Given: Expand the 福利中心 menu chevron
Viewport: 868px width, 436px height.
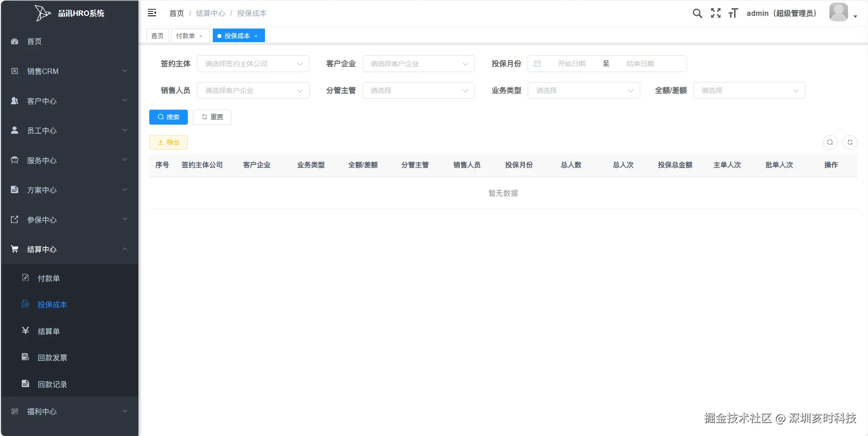Looking at the screenshot, I should [x=125, y=412].
